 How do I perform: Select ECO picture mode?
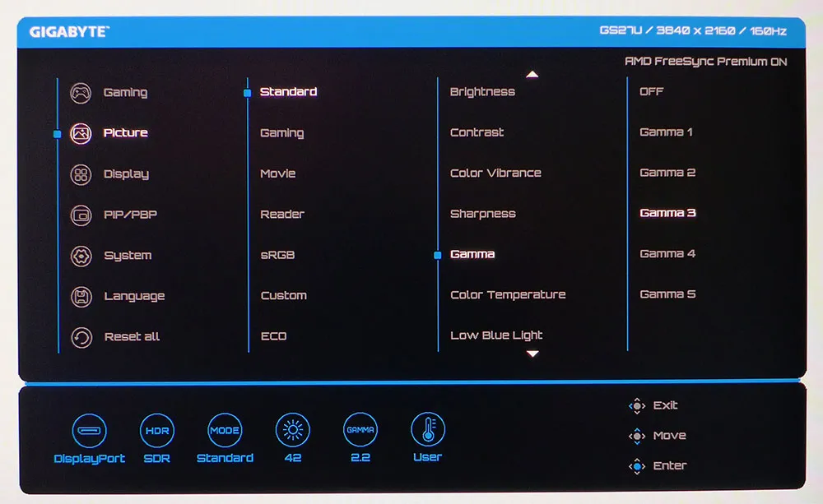273,336
